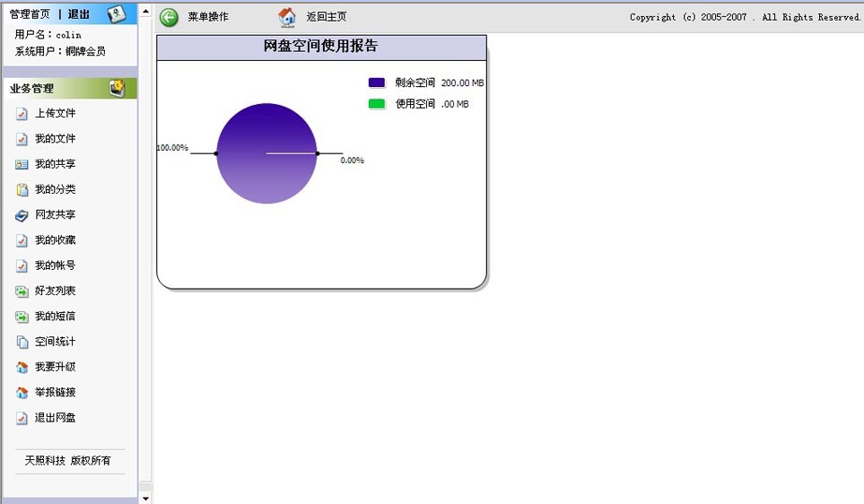Click the icon beside 网友共享
Viewport: 864px width, 504px height.
coord(22,215)
